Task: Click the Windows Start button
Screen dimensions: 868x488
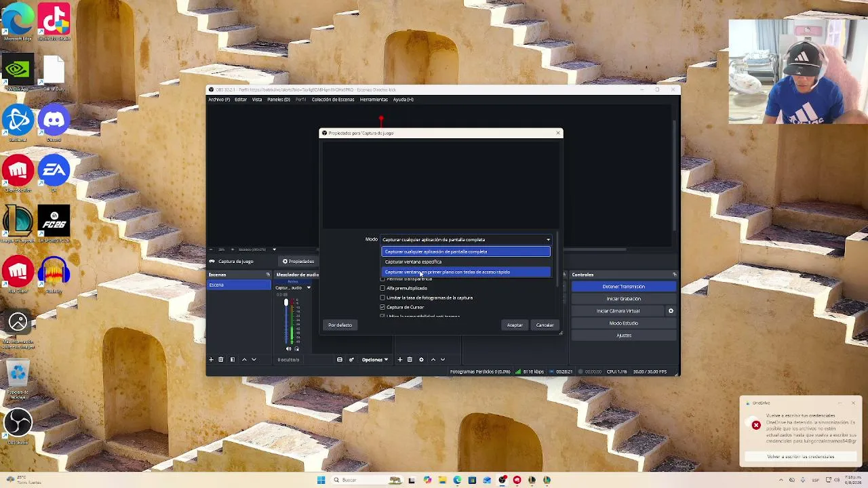Action: tap(321, 480)
